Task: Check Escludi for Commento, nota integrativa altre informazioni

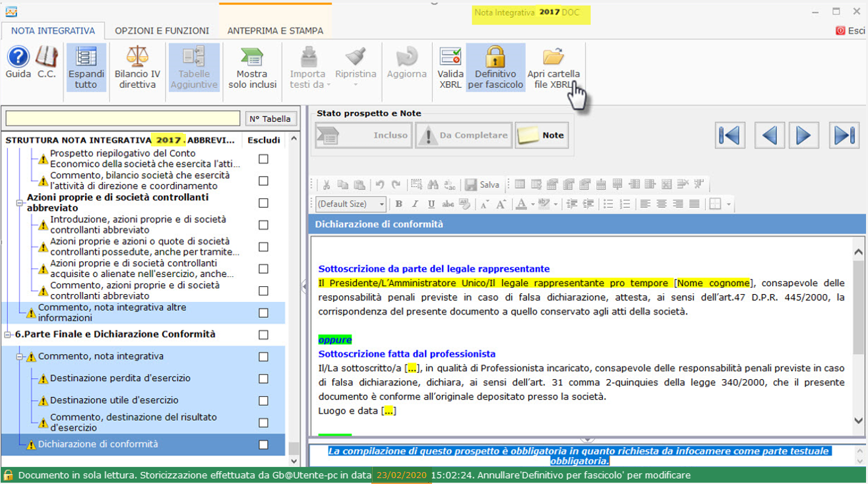Action: [263, 313]
